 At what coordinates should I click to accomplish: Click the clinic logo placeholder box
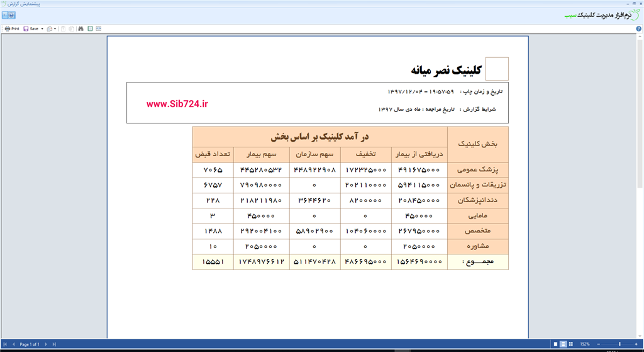[497, 69]
